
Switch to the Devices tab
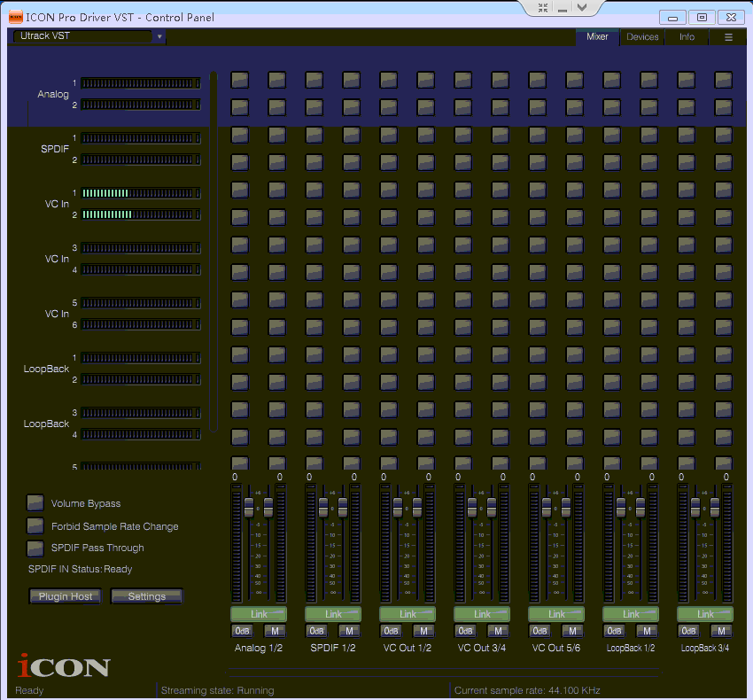click(642, 37)
